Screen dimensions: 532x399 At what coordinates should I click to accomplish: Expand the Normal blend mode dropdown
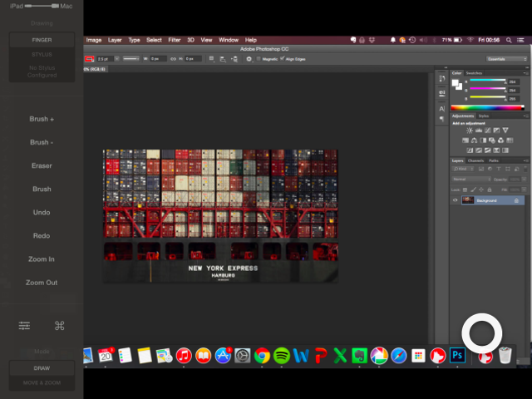[x=470, y=179]
